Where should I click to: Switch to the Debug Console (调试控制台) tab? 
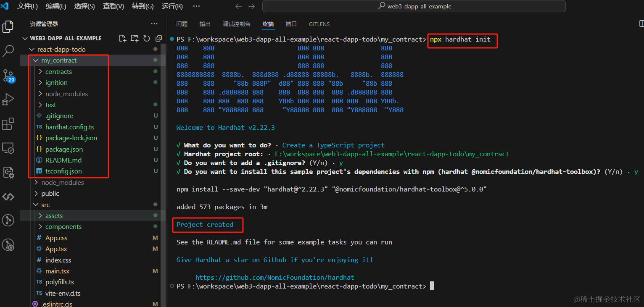(x=237, y=24)
